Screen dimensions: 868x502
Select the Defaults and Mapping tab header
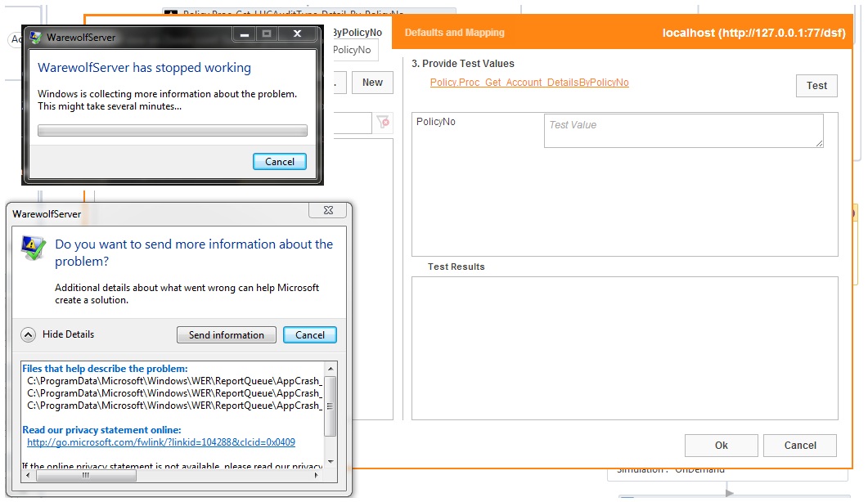pos(455,33)
